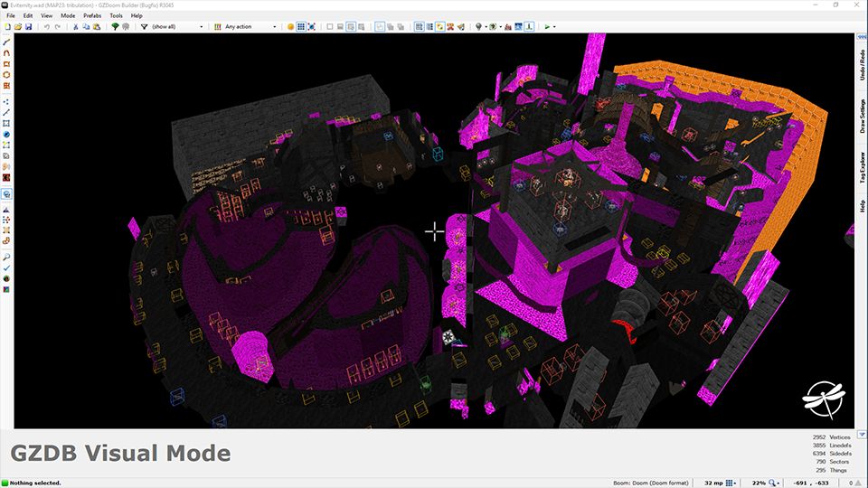Viewport: 868px width, 488px height.
Task: Toggle the thing filter funnel icon
Action: tap(144, 27)
